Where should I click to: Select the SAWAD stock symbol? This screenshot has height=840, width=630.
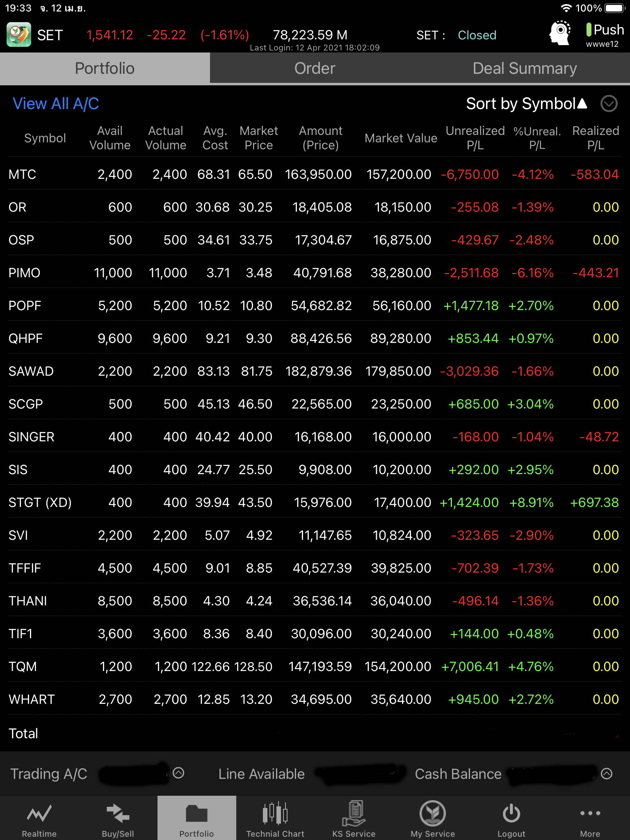[x=31, y=371]
